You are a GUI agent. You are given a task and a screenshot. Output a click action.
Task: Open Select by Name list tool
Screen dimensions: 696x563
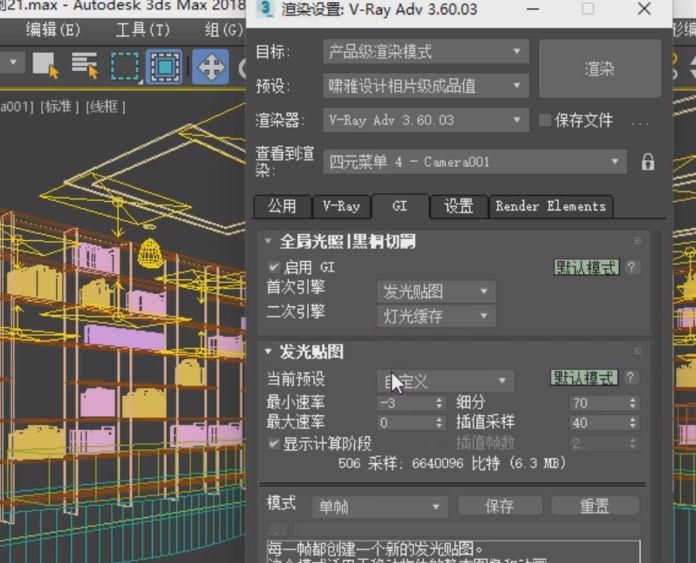pyautogui.click(x=84, y=66)
